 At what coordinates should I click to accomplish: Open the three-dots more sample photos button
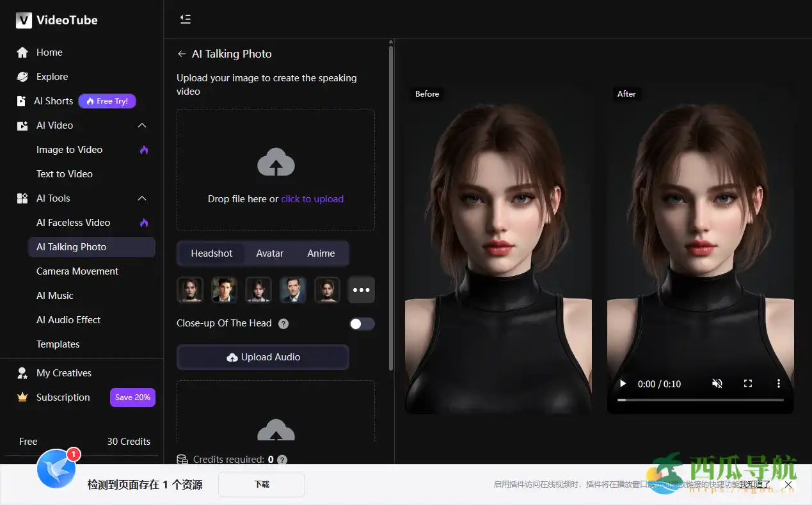362,290
